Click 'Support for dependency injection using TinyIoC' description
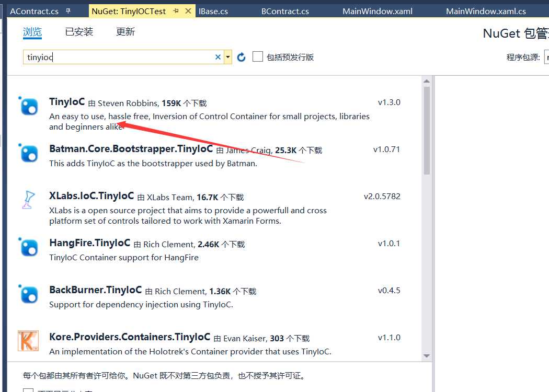 [141, 305]
